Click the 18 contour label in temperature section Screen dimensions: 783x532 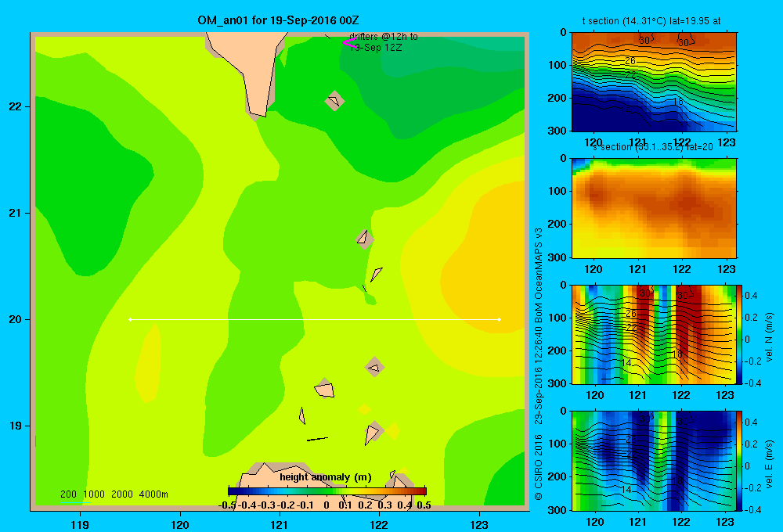click(677, 102)
